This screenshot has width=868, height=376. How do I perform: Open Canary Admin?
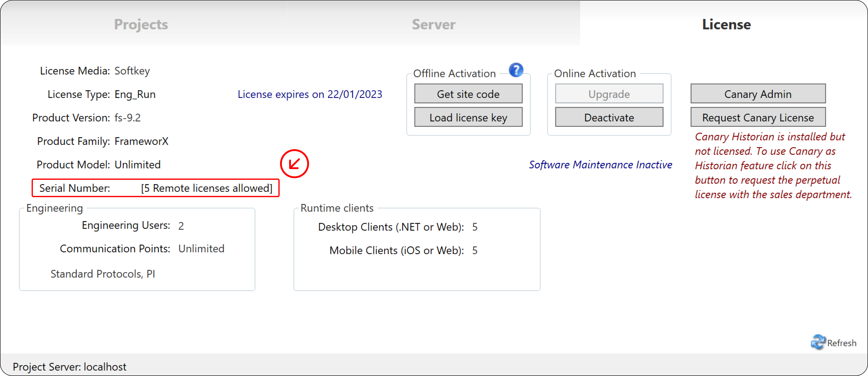point(758,94)
